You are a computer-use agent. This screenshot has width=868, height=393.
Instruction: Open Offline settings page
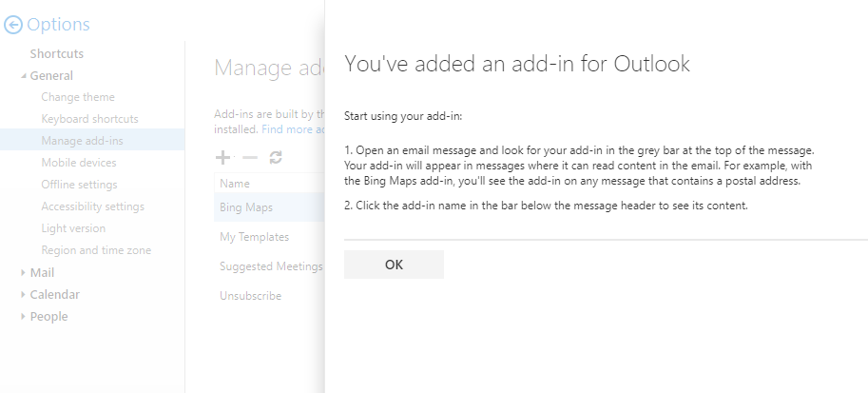pyautogui.click(x=79, y=184)
